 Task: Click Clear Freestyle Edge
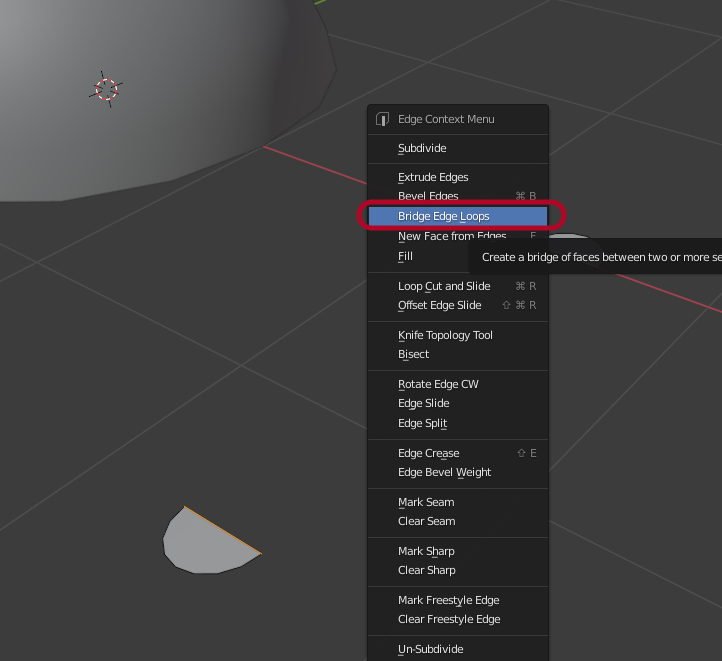tap(458, 619)
